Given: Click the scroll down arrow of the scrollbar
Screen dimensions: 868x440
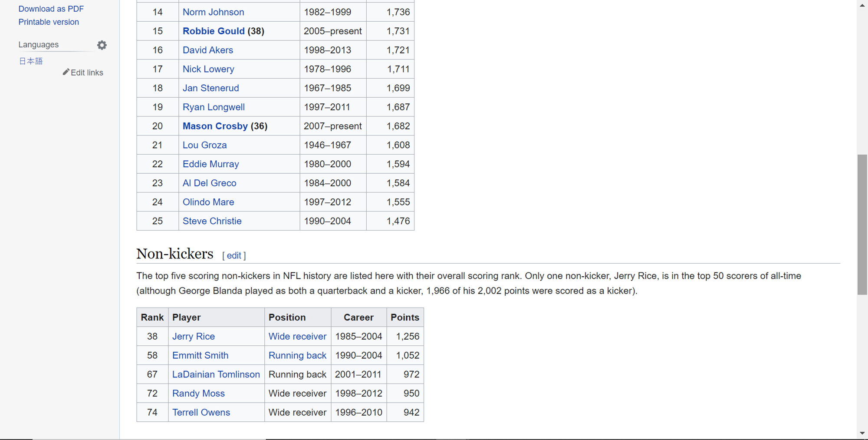Looking at the screenshot, I should pyautogui.click(x=862, y=433).
